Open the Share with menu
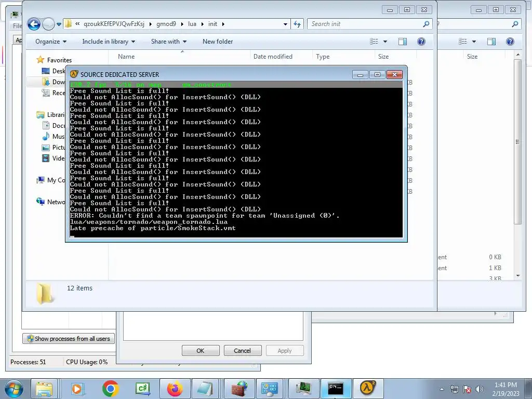The height and width of the screenshot is (399, 532). click(x=169, y=42)
